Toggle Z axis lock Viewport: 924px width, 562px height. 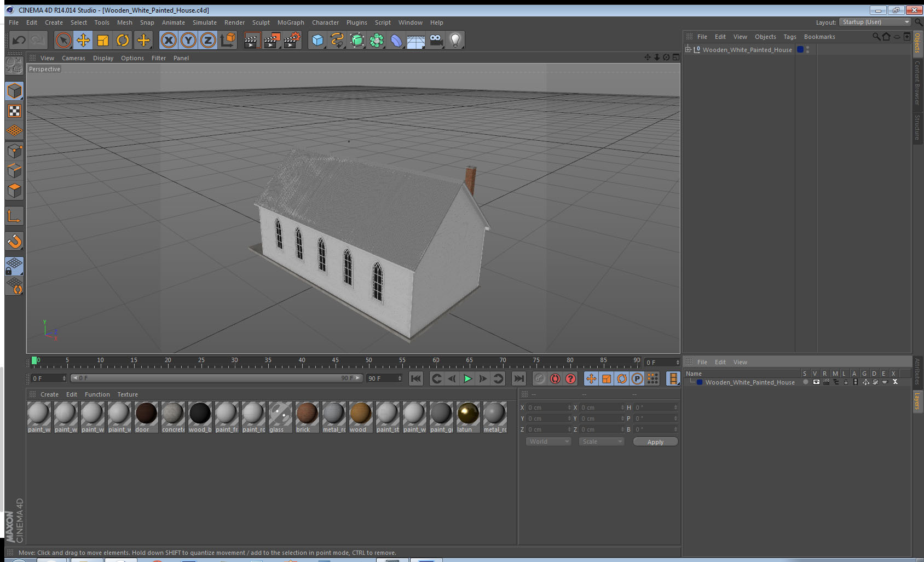tap(208, 40)
